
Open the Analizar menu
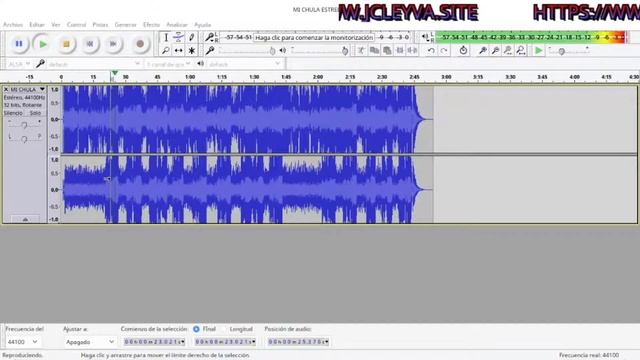(x=177, y=25)
